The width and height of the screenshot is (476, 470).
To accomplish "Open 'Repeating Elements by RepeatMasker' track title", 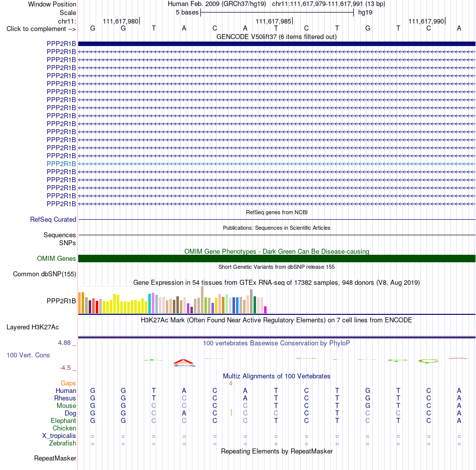I will click(x=277, y=451).
